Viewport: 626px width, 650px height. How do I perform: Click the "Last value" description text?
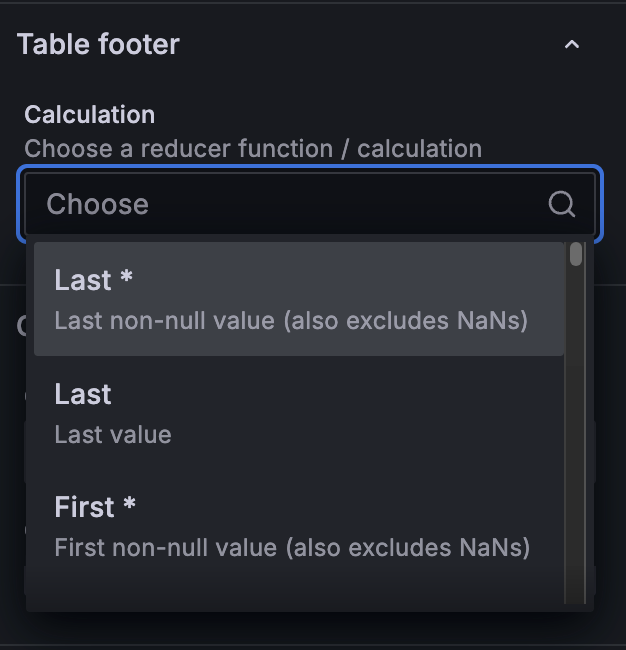[113, 435]
